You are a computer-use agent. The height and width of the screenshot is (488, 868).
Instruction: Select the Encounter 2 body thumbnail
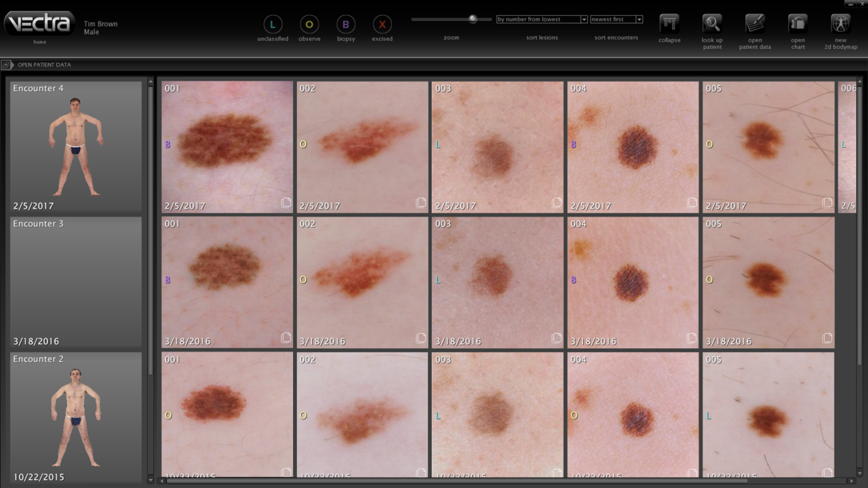coord(75,417)
